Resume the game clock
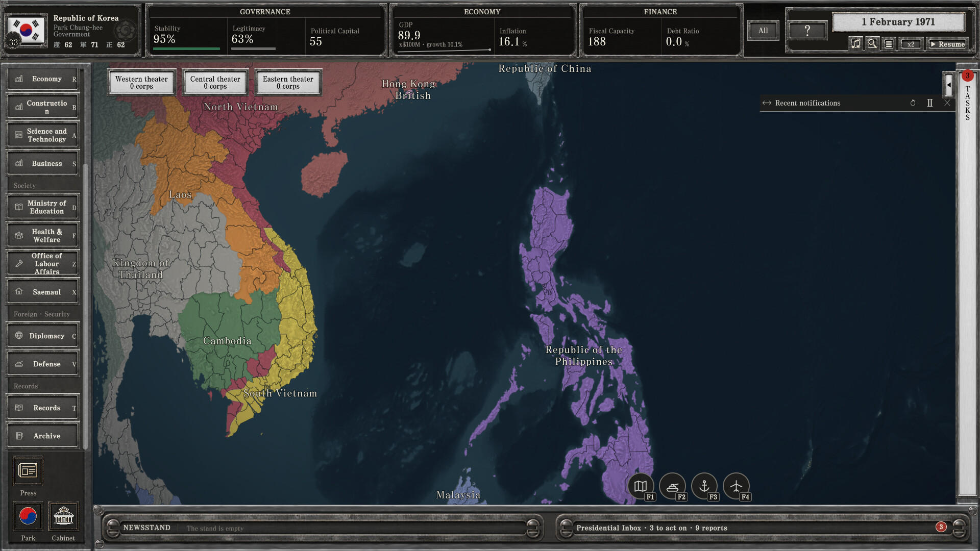This screenshot has height=551, width=980. pyautogui.click(x=947, y=44)
